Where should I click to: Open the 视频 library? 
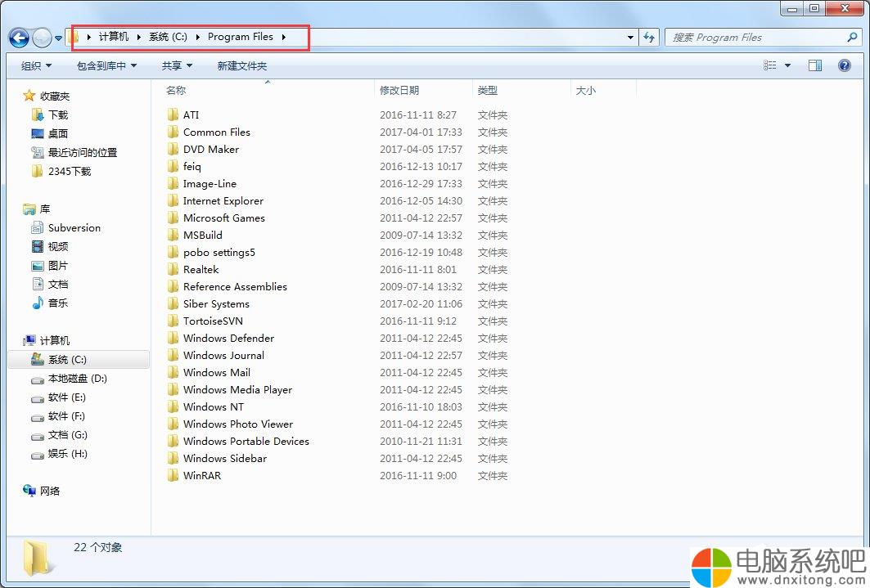click(x=58, y=247)
